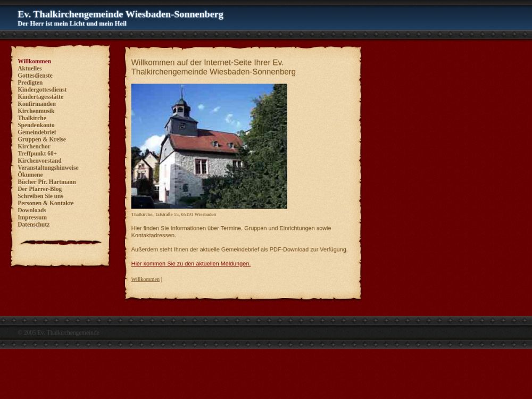Click the Thalkirche church photo
This screenshot has height=399, width=532.
209,146
